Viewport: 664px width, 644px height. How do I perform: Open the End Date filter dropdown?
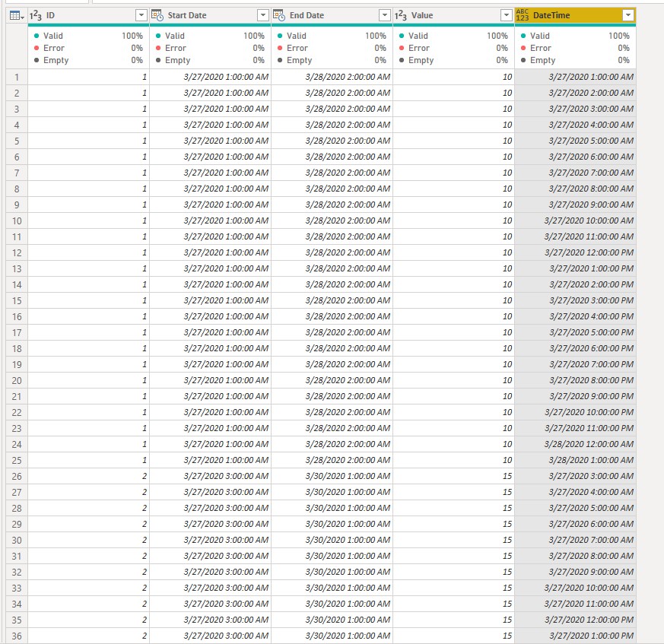tap(385, 16)
